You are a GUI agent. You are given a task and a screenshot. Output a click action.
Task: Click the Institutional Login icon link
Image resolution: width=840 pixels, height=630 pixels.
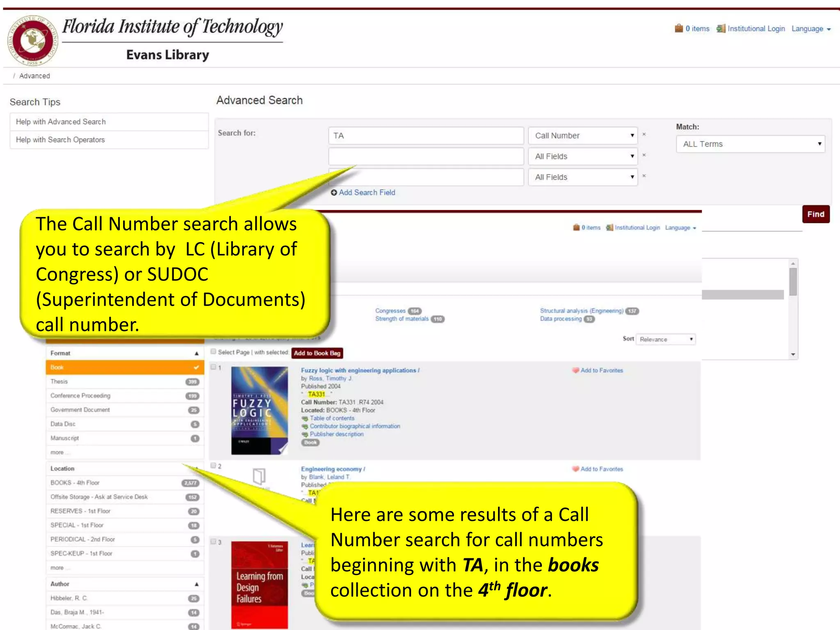click(x=721, y=28)
